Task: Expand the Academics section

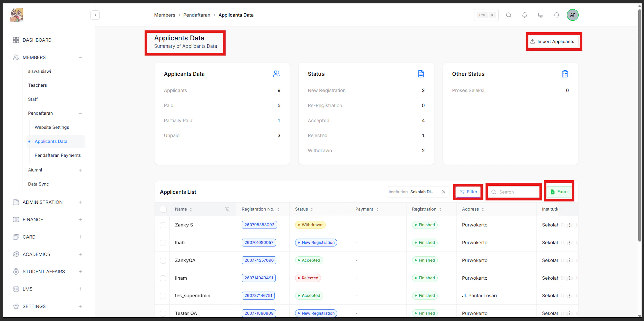Action: click(80, 254)
